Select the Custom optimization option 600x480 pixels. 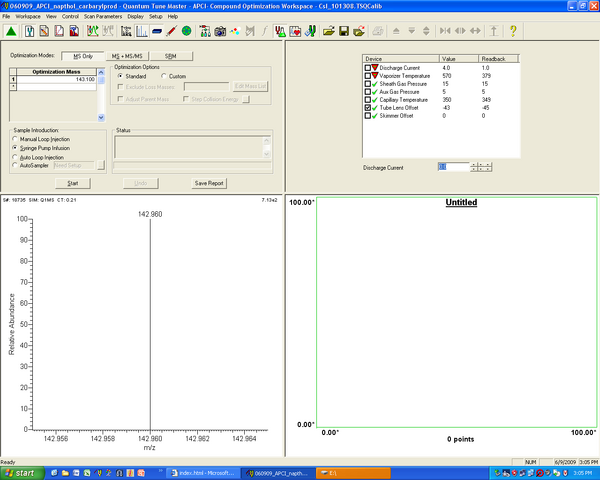point(163,76)
